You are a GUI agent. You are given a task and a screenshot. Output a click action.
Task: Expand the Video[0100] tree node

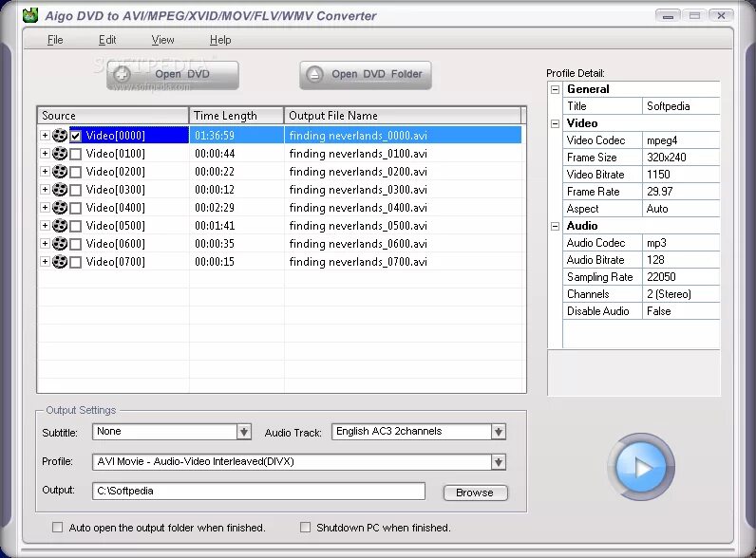tap(45, 153)
